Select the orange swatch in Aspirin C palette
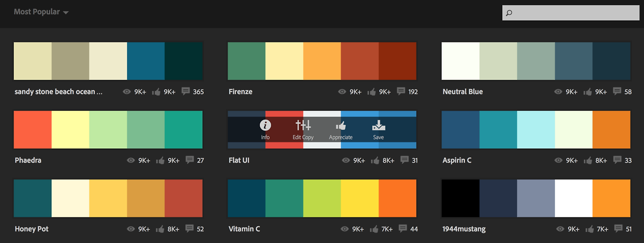Image resolution: width=644 pixels, height=243 pixels. pyautogui.click(x=611, y=130)
